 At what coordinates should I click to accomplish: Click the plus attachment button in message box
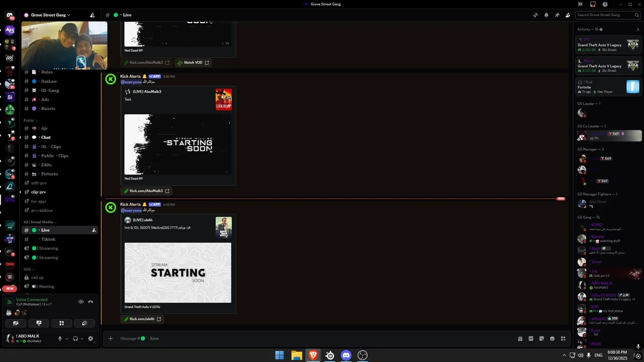(111, 338)
